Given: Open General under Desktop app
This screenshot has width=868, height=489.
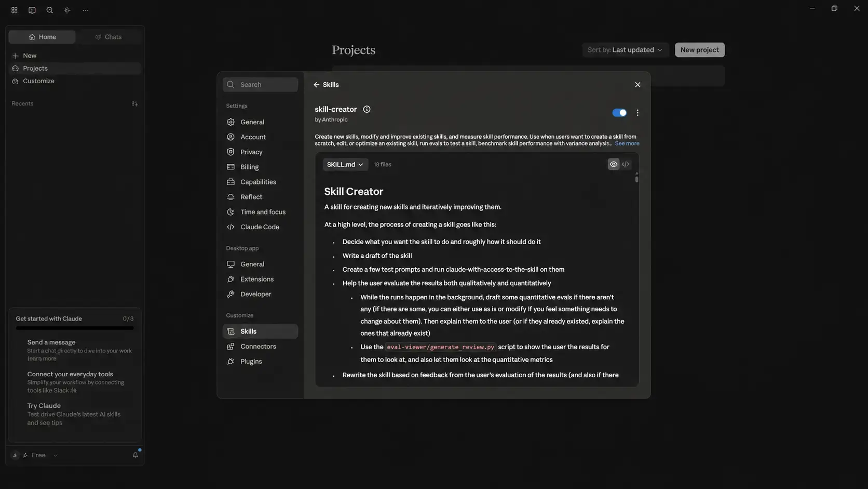Looking at the screenshot, I should [x=260, y=265].
